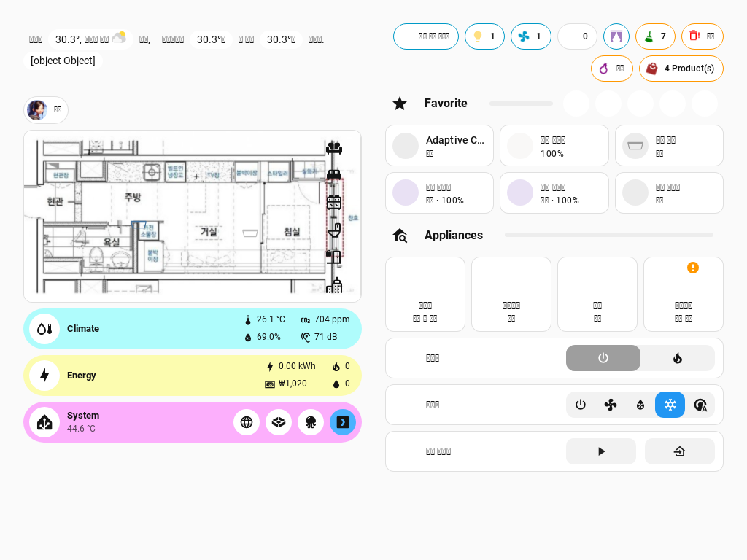
Task: Click the orange exclamation warning badge
Action: 693,268
